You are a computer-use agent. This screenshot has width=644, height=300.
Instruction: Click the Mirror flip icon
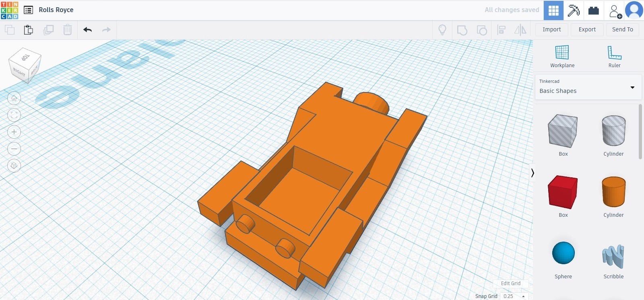click(520, 30)
